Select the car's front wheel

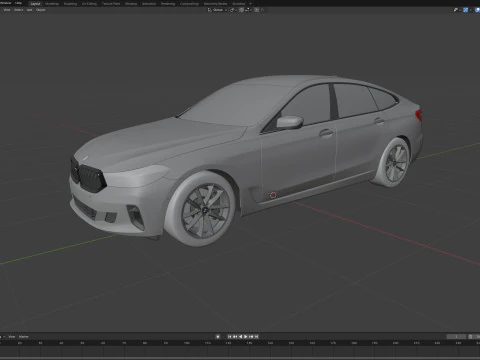coord(202,209)
